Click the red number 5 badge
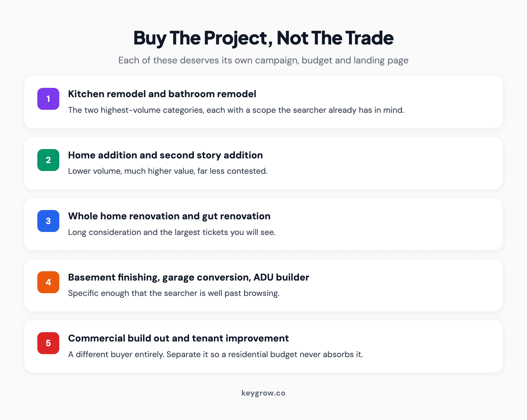Viewport: 527px width, 420px height. [x=48, y=343]
